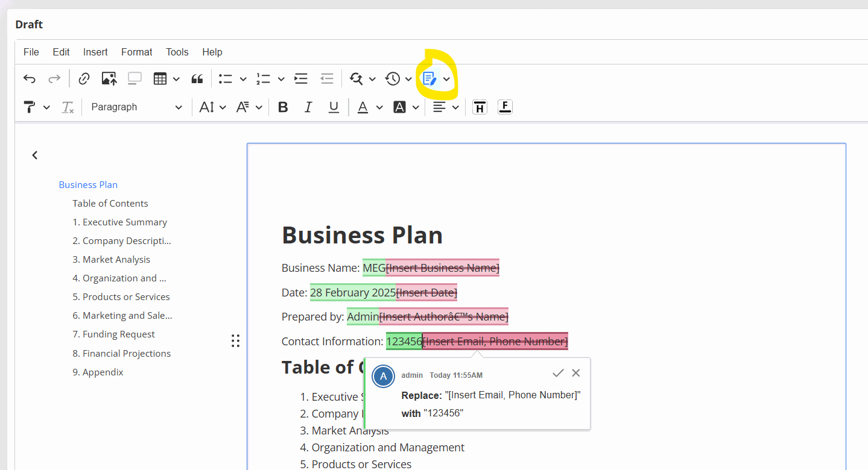Toggle bold formatting

(282, 107)
